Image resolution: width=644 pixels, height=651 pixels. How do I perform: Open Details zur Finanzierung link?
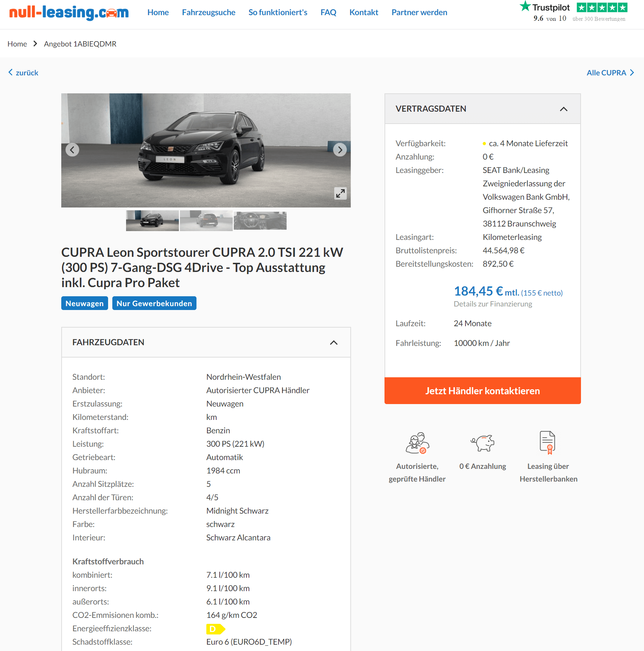pos(493,304)
